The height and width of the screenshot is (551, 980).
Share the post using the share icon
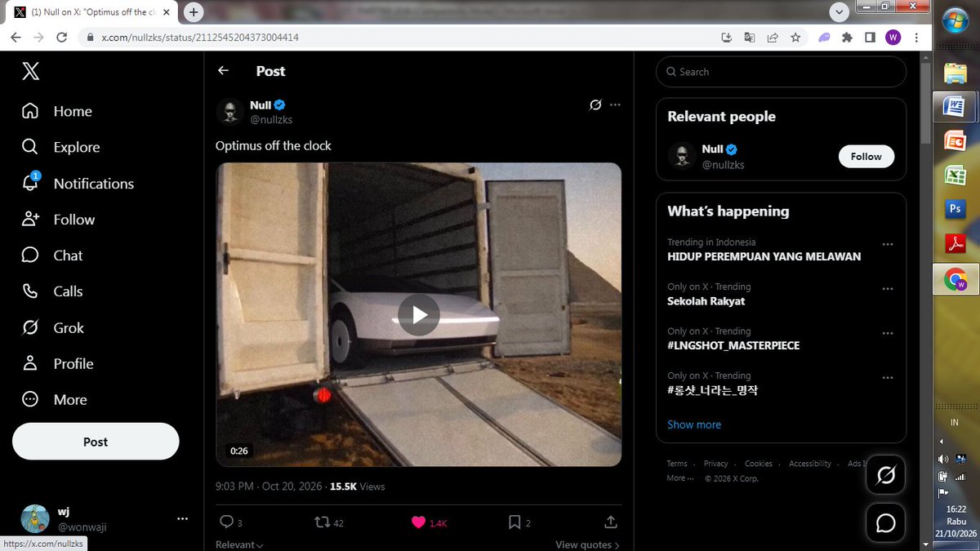[x=611, y=522]
